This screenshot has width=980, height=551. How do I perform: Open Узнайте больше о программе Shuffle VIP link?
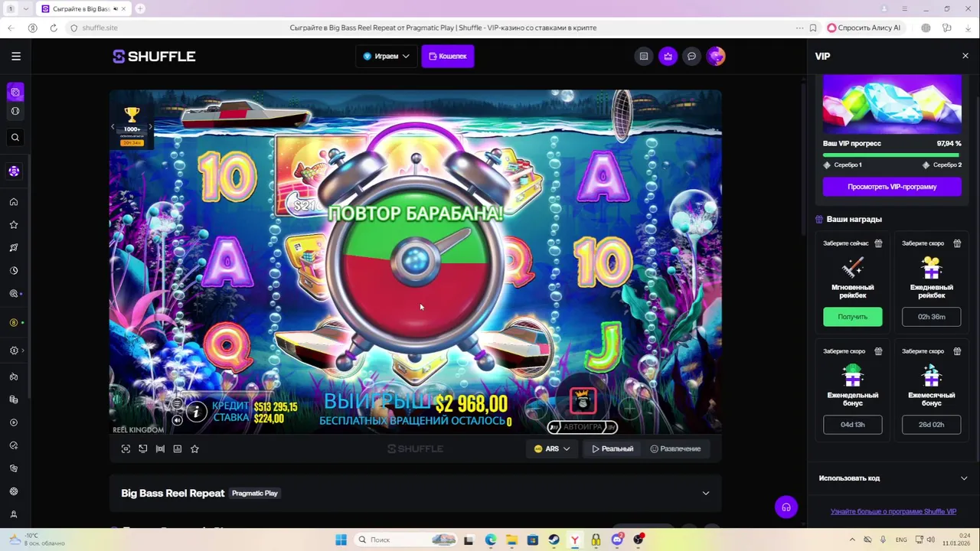(x=893, y=512)
